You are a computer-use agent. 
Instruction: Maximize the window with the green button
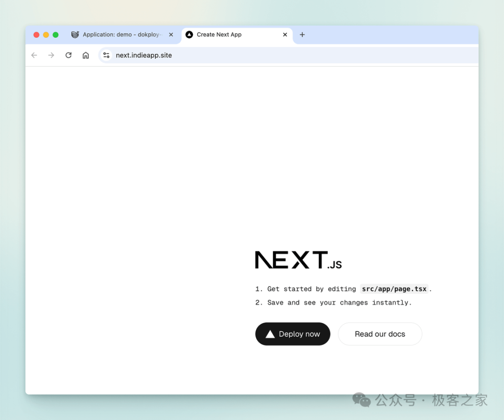click(x=56, y=34)
